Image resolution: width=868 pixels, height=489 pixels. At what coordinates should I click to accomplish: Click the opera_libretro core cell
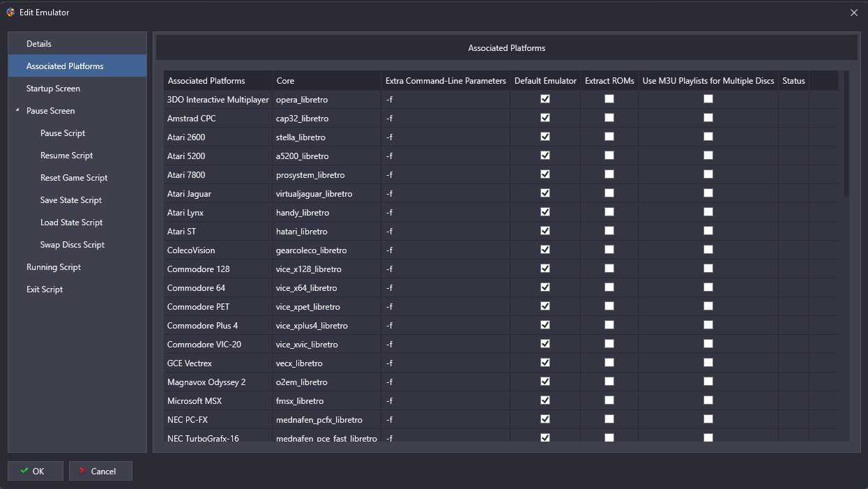coord(327,100)
